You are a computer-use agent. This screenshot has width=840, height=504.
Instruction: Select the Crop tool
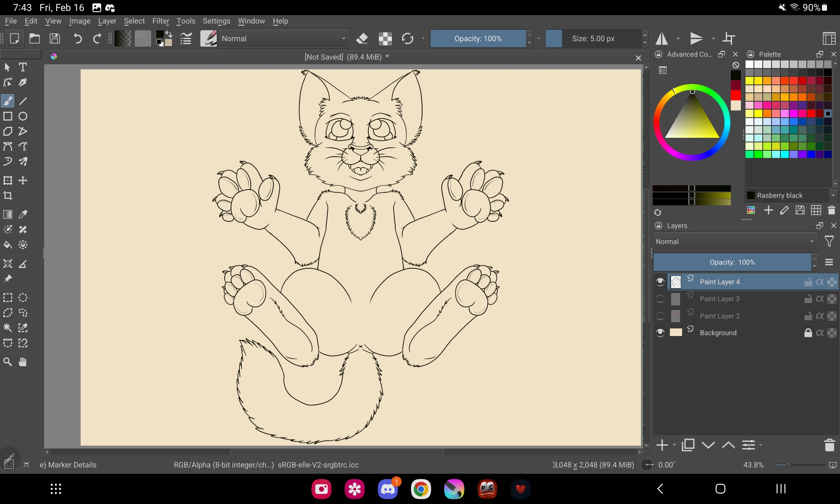pos(8,196)
